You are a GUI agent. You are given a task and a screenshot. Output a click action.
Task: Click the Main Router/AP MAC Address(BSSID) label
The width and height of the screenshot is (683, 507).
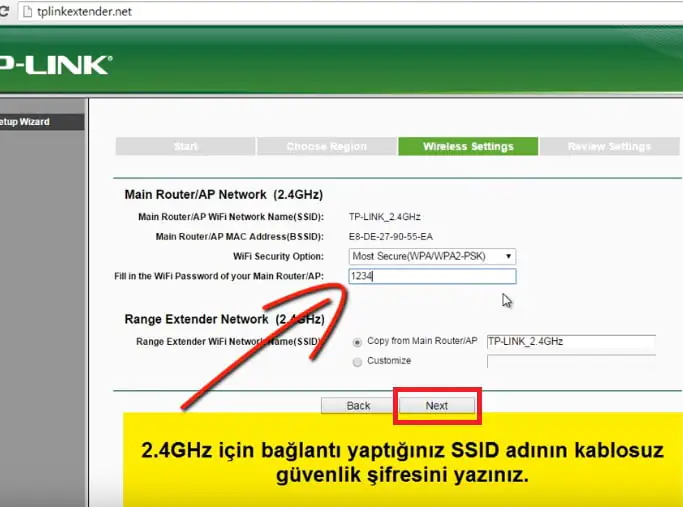[x=240, y=237]
